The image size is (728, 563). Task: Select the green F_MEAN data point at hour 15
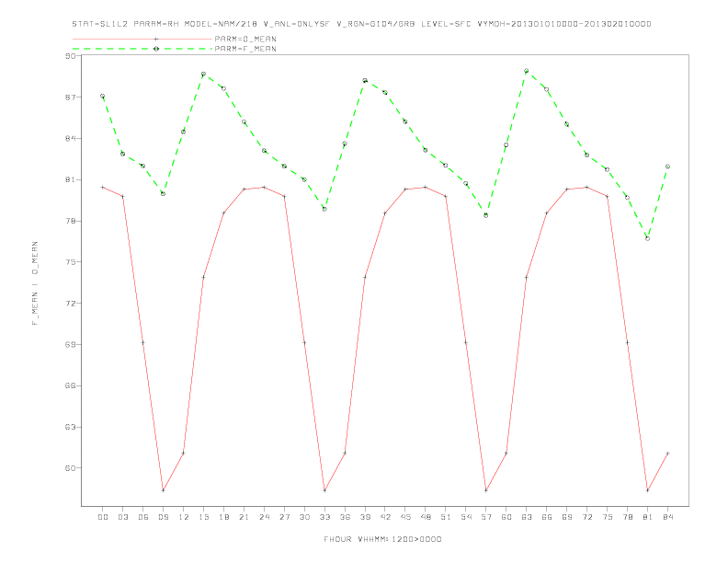click(x=203, y=74)
